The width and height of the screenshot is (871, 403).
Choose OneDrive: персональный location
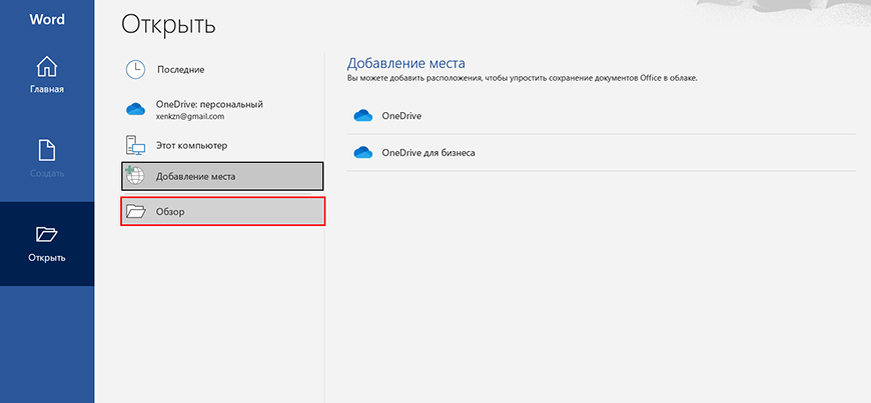pos(222,110)
